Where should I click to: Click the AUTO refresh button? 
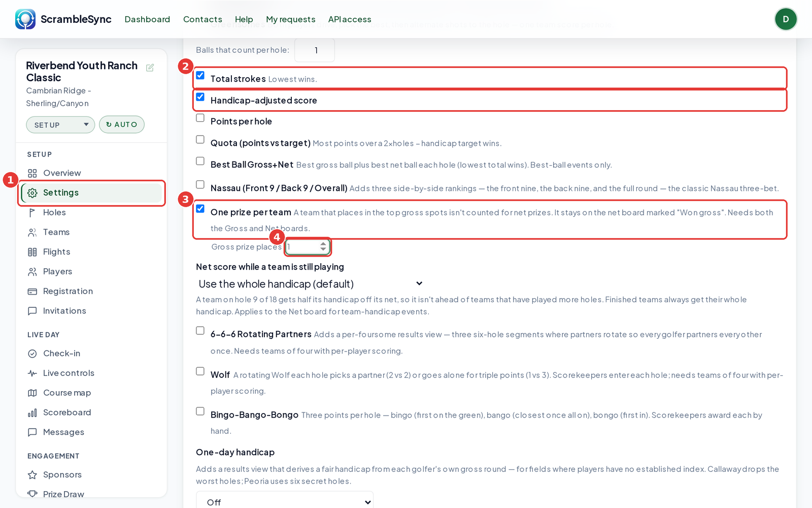(x=122, y=124)
